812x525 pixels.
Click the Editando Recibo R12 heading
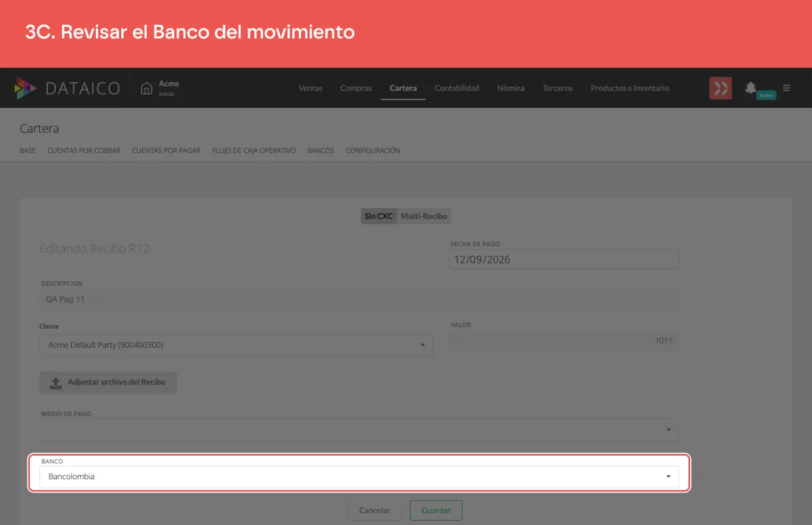[x=95, y=249]
